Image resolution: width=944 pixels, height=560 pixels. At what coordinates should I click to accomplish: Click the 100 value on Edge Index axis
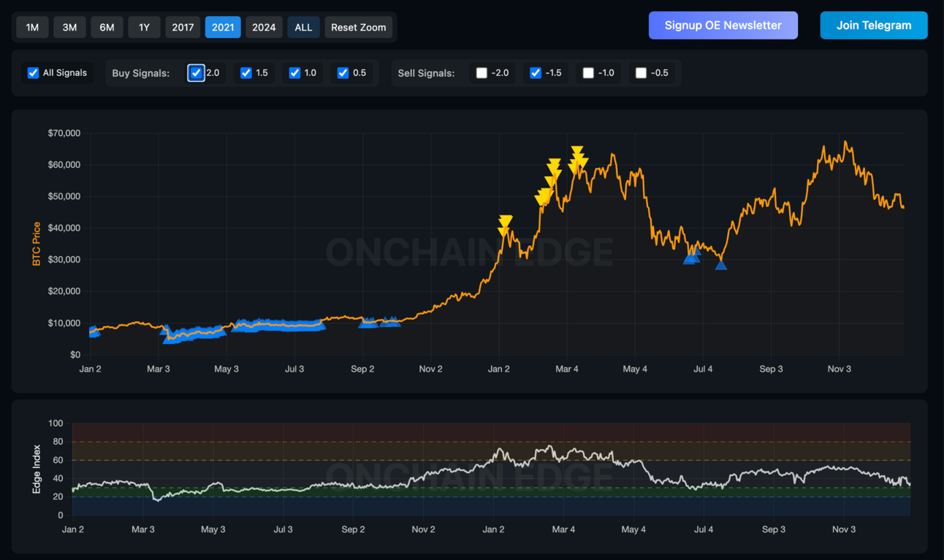(56, 423)
